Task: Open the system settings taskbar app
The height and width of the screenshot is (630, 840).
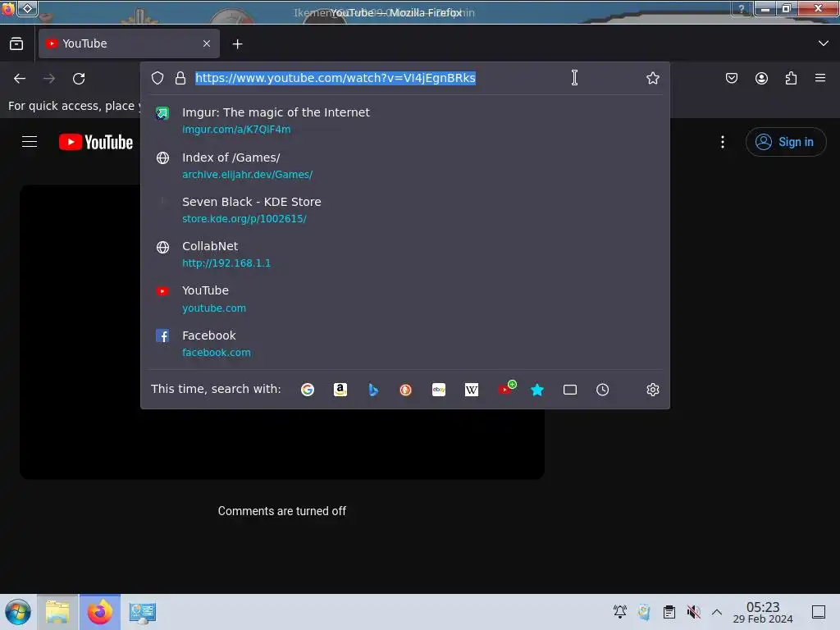Action: (x=142, y=612)
